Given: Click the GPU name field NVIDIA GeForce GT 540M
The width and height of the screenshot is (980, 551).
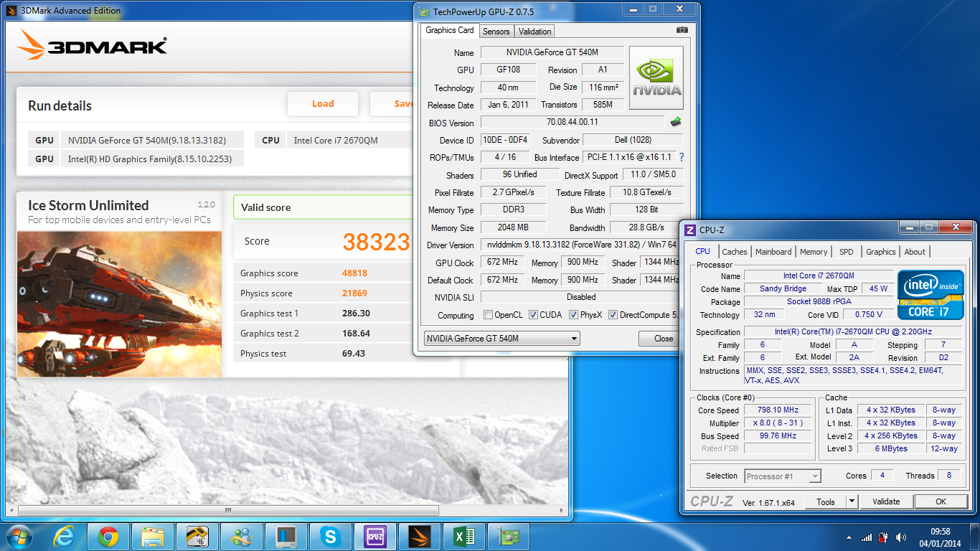Looking at the screenshot, I should coord(552,52).
